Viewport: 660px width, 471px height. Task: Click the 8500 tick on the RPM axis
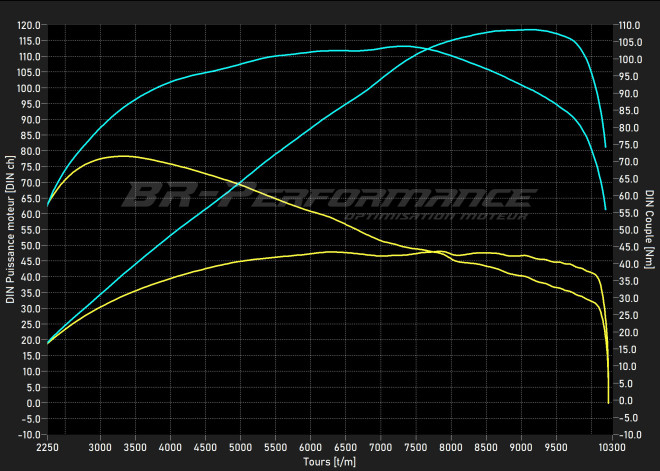pos(486,447)
